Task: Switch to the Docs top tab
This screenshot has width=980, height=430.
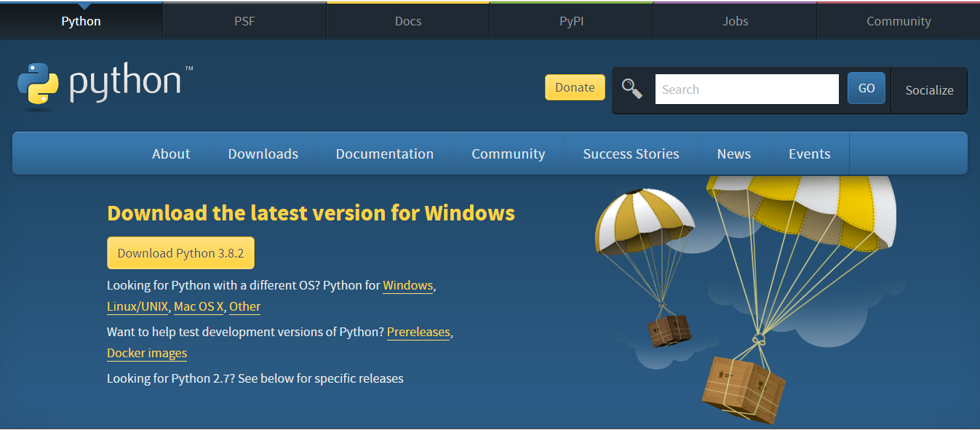Action: click(x=408, y=21)
